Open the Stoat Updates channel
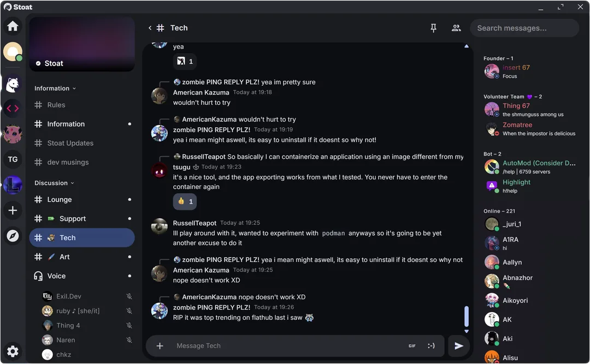This screenshot has height=364, width=590. (x=82, y=144)
